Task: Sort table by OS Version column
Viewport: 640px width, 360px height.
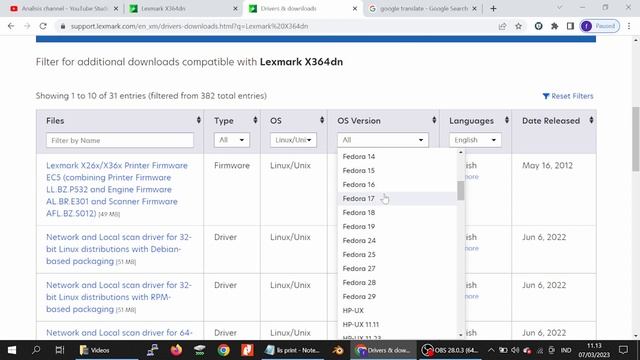Action: pyautogui.click(x=434, y=120)
